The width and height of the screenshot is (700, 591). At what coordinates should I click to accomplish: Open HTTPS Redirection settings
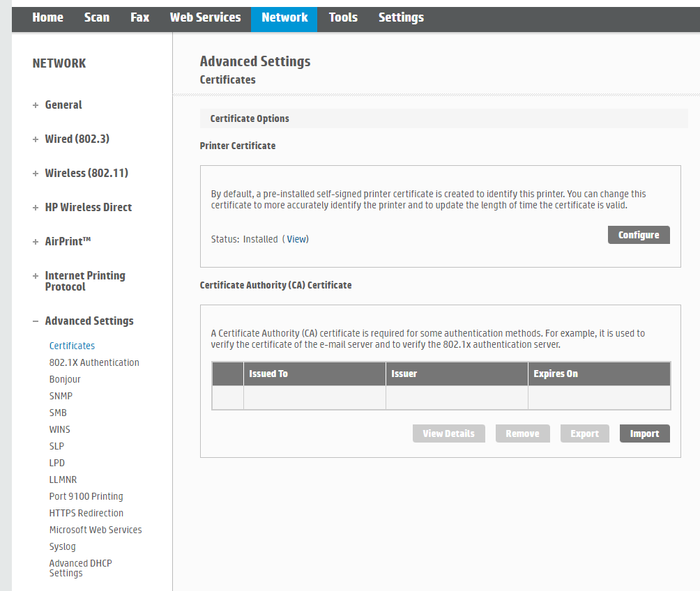tap(86, 514)
